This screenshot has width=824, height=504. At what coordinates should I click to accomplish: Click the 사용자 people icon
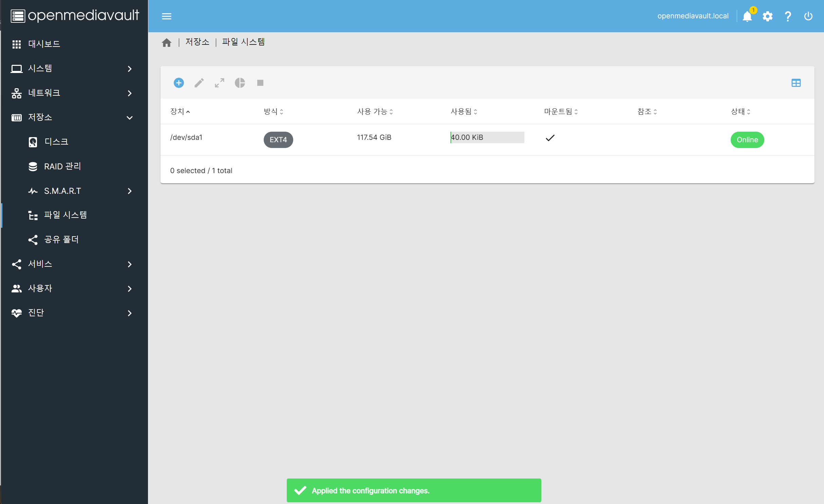[x=17, y=288]
